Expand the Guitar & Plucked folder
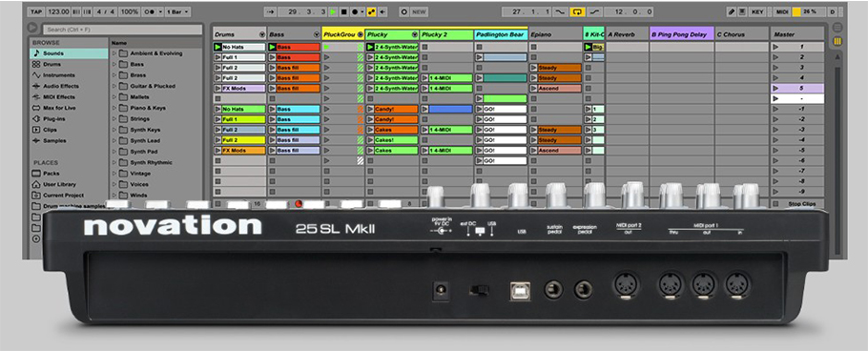868x351 pixels. point(114,87)
